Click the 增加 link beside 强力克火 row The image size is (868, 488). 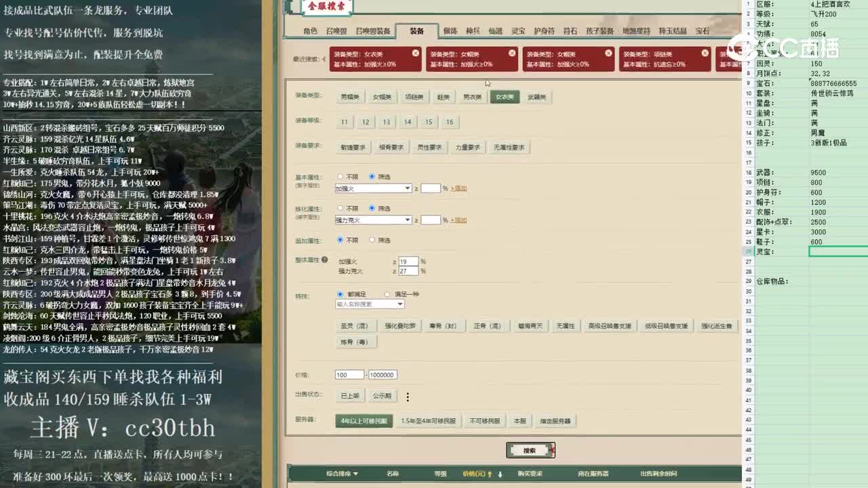pos(459,220)
